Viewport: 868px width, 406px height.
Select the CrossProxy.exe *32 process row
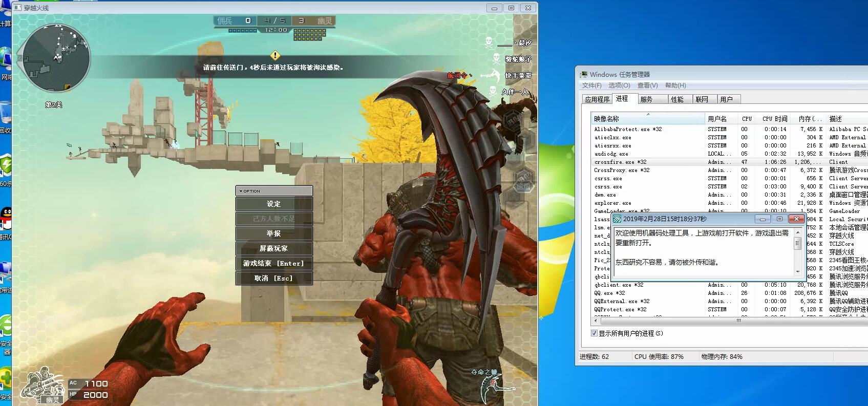[730, 170]
